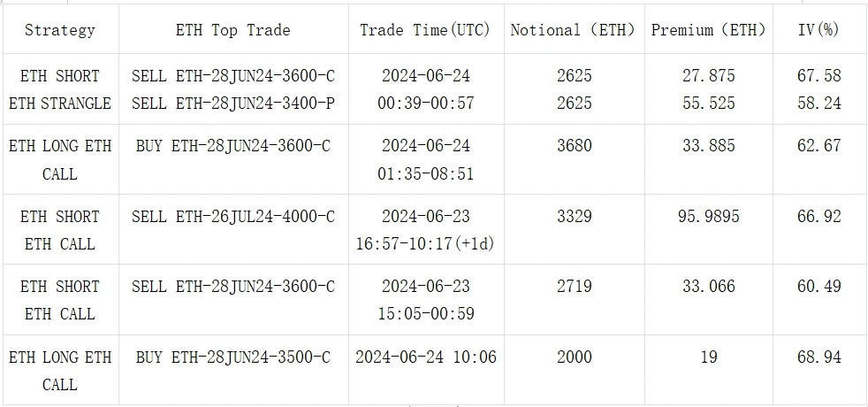
Task: Click the 2719 notional value
Action: click(574, 287)
